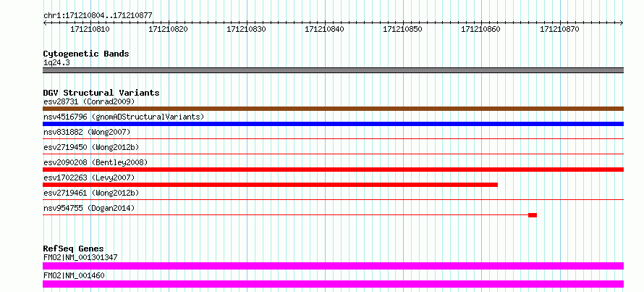This screenshot has width=644, height=292.
Task: Click ruler tick label 171210810
Action: (90, 29)
